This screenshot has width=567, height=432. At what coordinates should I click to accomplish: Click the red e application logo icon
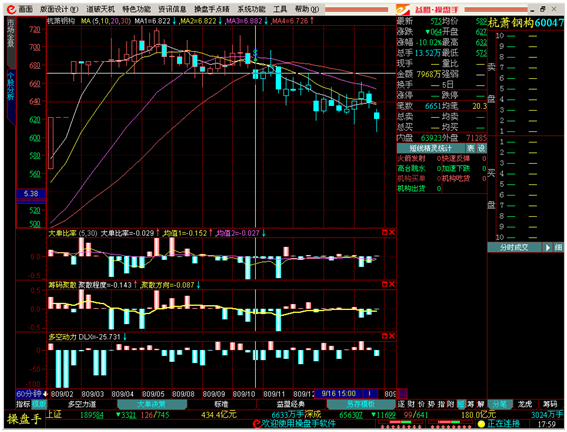[x=11, y=9]
